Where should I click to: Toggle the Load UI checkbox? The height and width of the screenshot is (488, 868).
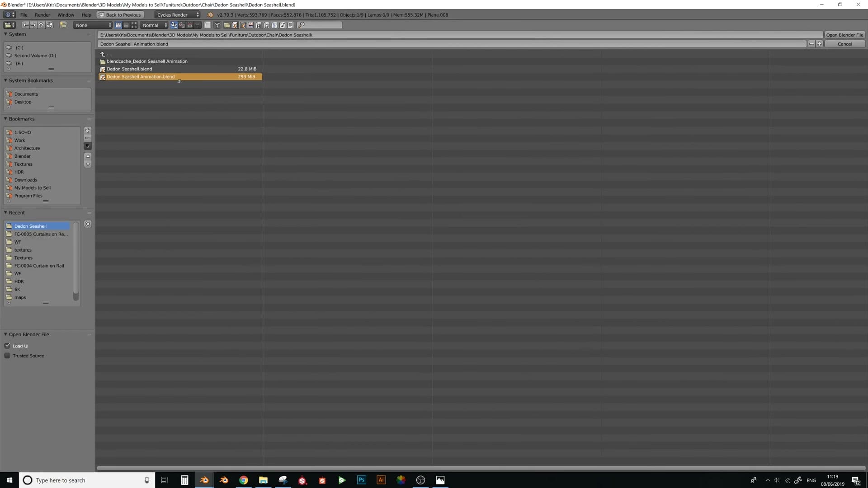click(7, 346)
